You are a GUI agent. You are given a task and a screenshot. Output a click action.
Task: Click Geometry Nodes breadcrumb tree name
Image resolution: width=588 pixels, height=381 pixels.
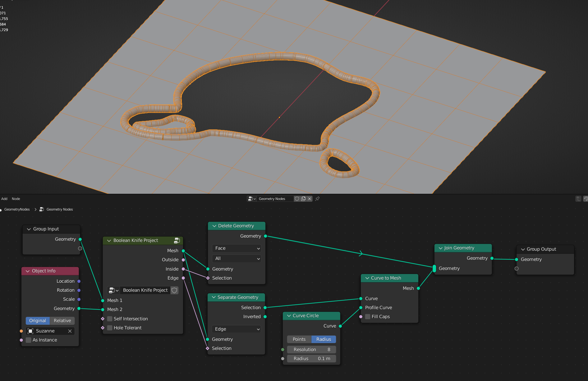coord(60,209)
